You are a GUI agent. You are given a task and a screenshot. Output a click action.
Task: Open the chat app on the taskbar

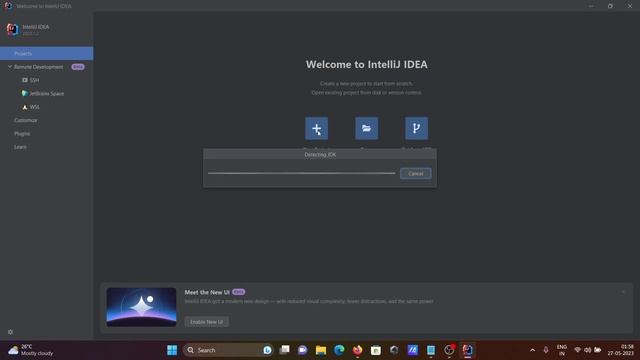(x=302, y=350)
